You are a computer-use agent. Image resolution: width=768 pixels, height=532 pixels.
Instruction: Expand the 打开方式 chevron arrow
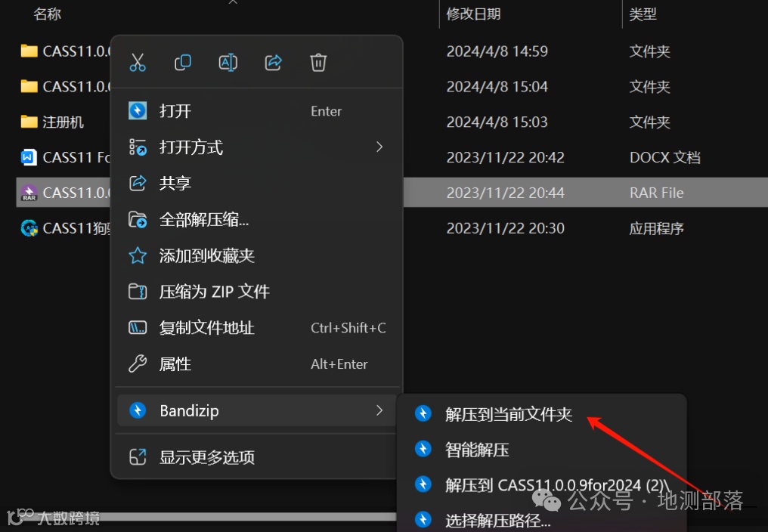(379, 147)
